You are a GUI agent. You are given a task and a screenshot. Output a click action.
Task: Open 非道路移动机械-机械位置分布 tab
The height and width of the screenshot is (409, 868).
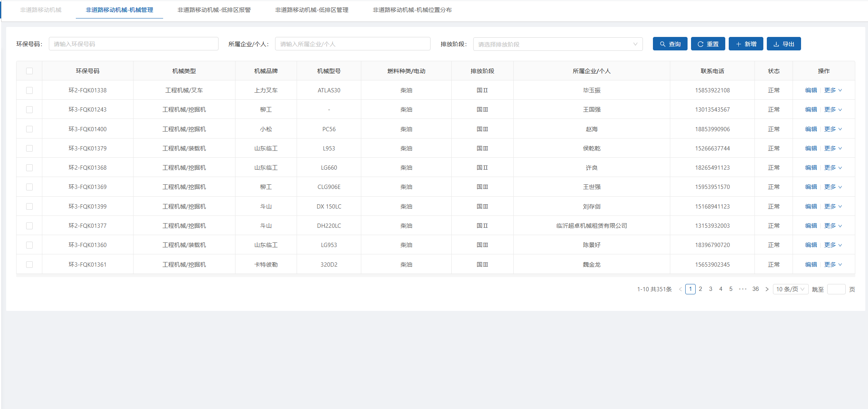(x=412, y=10)
